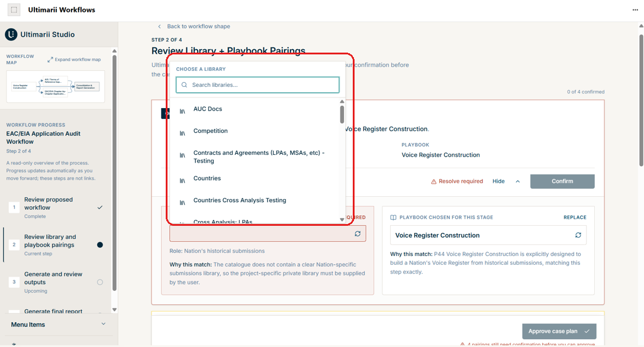Click the library list scrollbar thumb
644x347 pixels.
tap(342, 114)
